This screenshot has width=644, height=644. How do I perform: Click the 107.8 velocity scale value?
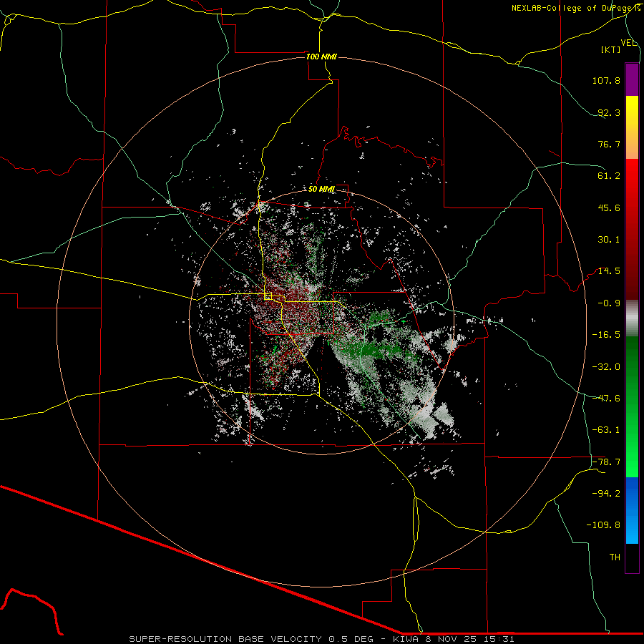pos(606,80)
